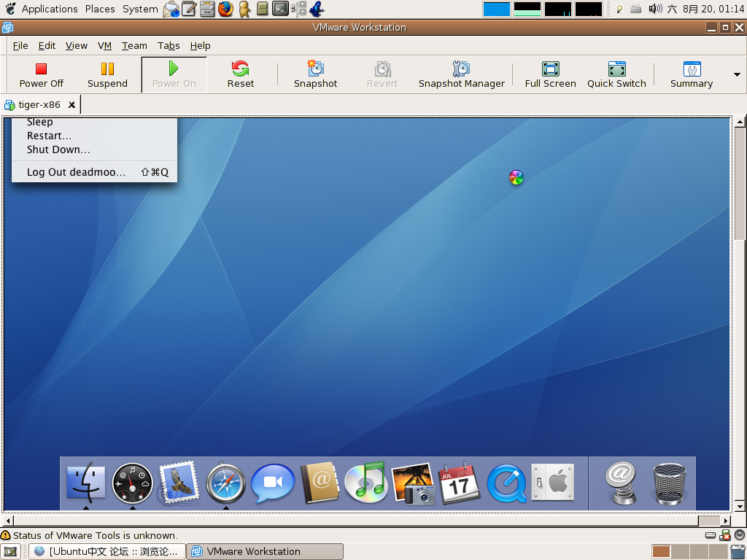The width and height of the screenshot is (747, 560).
Task: Open iPhoto icon in dock
Action: pos(413,484)
